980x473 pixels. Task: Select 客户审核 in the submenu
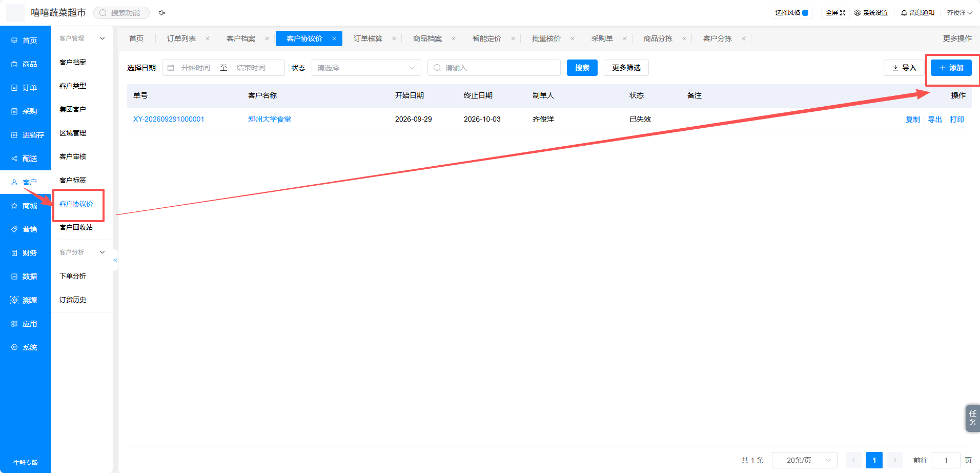tap(73, 156)
